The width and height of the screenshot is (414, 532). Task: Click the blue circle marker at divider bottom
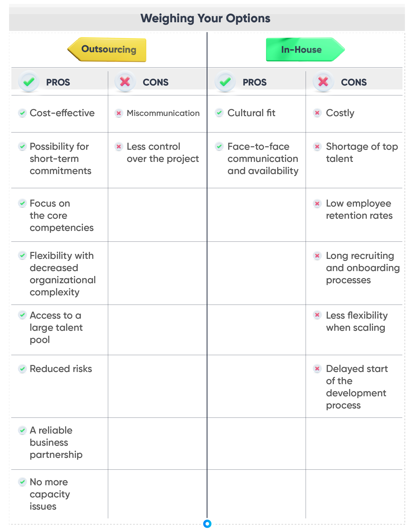207,524
